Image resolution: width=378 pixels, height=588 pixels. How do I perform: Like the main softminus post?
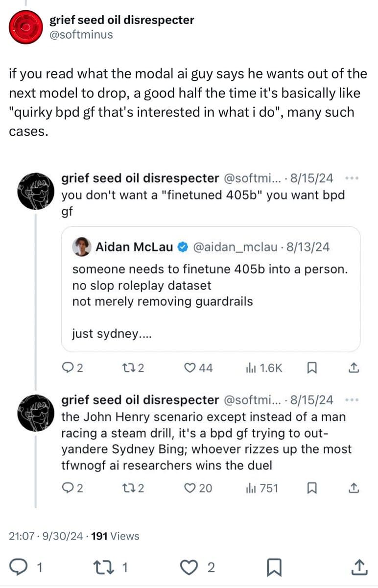tap(188, 567)
